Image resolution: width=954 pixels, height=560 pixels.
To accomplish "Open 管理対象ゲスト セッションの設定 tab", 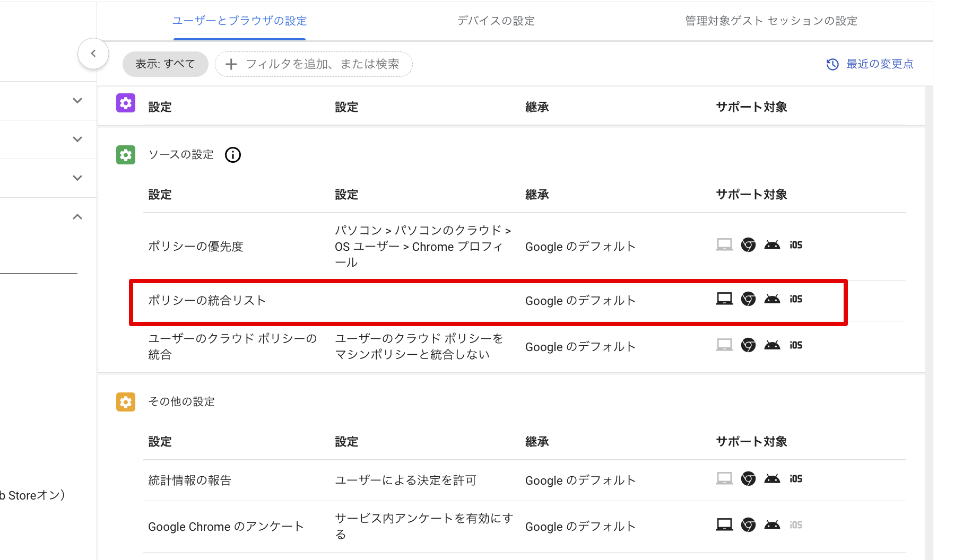I will click(x=771, y=21).
